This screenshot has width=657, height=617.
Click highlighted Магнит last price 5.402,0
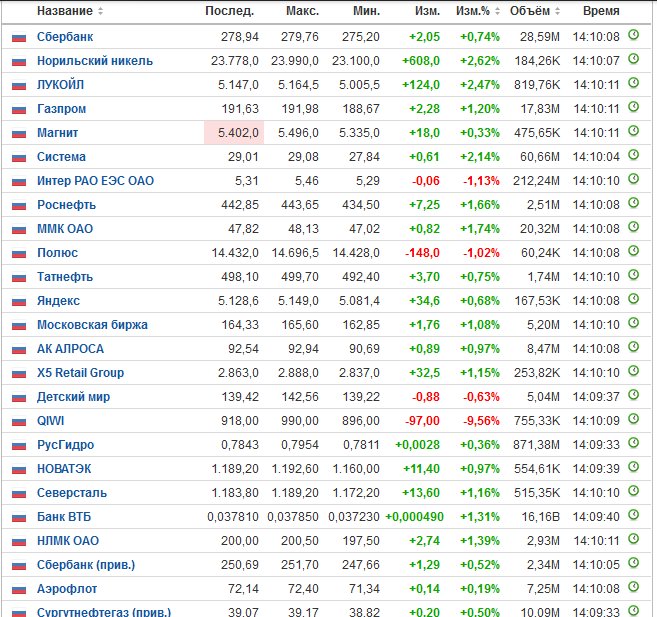point(234,133)
